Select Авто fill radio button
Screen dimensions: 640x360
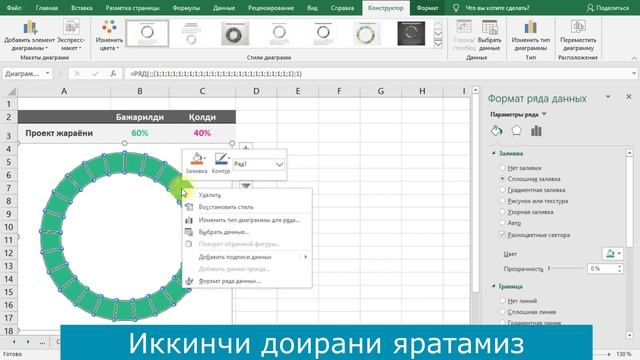(x=502, y=223)
